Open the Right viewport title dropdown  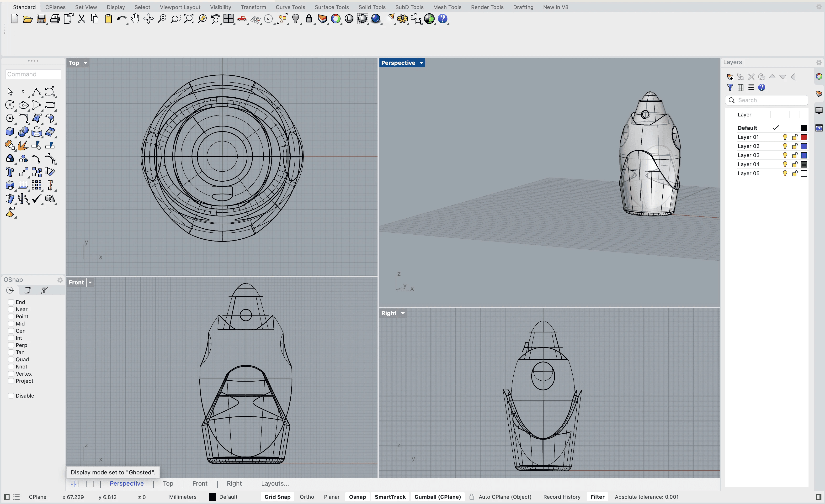pyautogui.click(x=403, y=313)
